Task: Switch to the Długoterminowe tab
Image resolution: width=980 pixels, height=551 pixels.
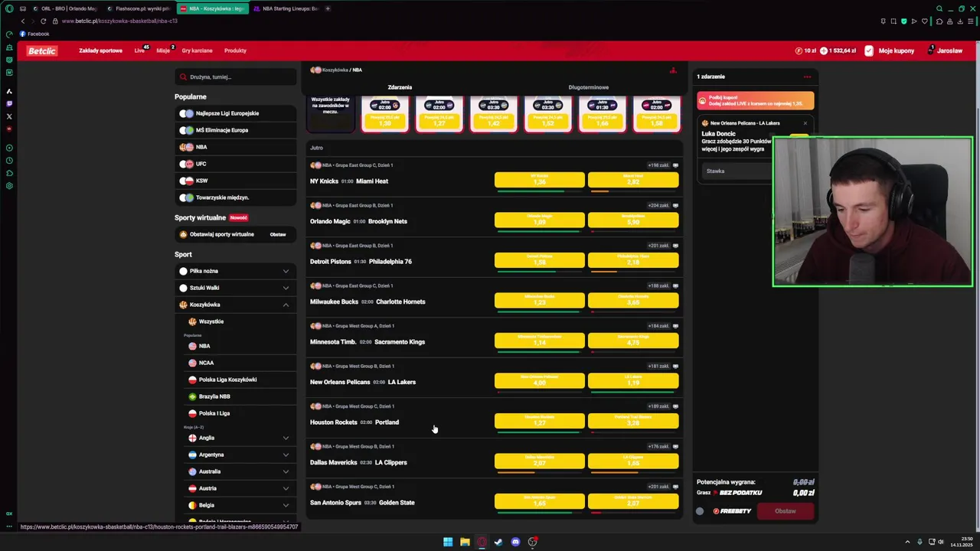Action: [588, 87]
